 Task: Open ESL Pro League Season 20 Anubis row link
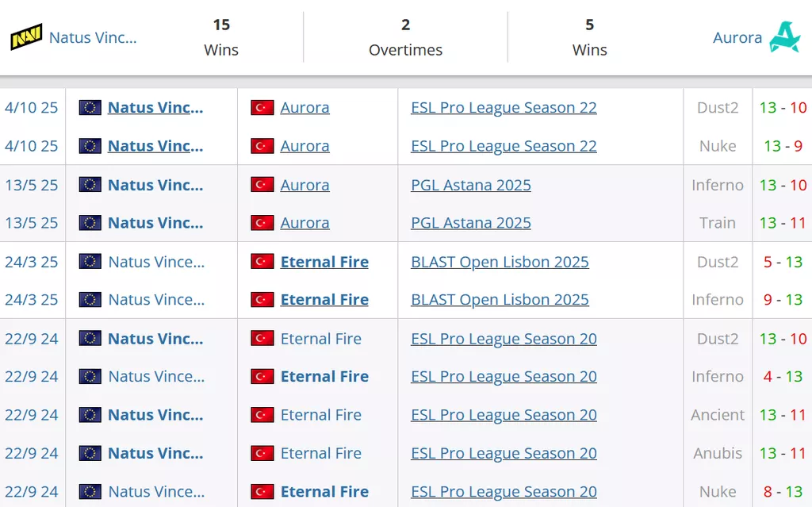coord(504,453)
